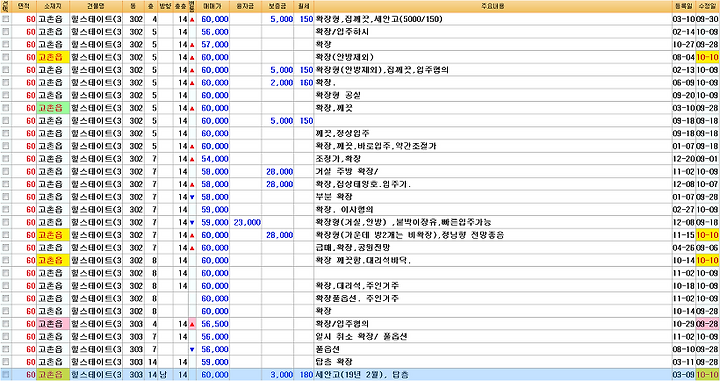Click the 주요내용 column header

point(493,6)
